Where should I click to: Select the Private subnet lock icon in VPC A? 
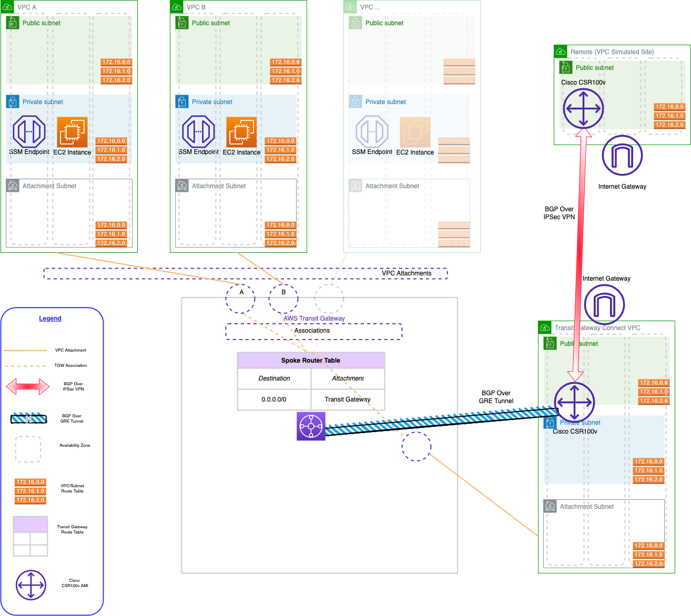[x=13, y=101]
